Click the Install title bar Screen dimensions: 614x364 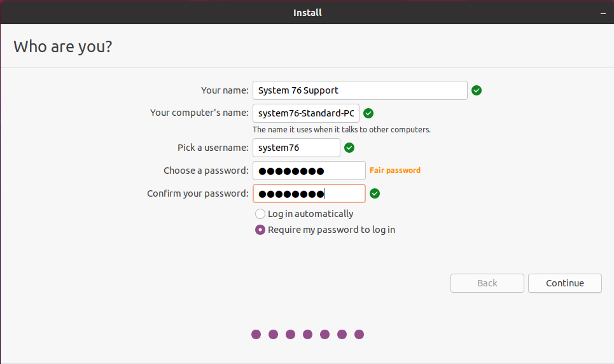pos(307,13)
